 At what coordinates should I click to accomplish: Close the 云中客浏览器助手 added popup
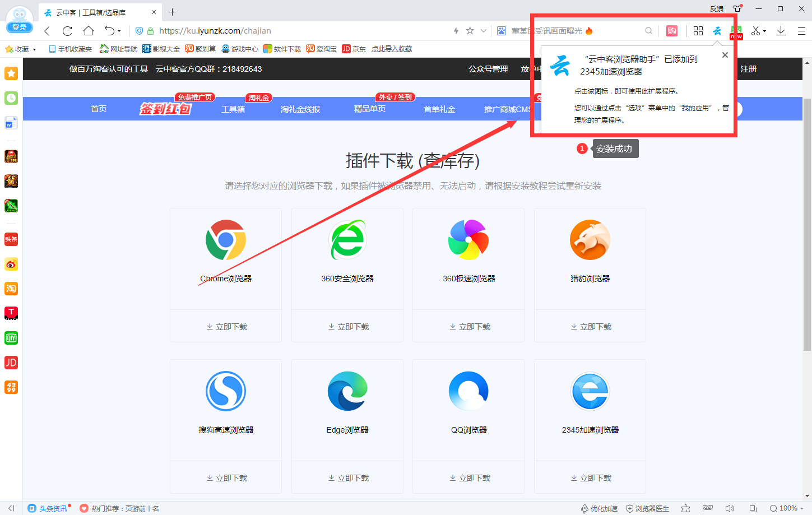pos(725,55)
